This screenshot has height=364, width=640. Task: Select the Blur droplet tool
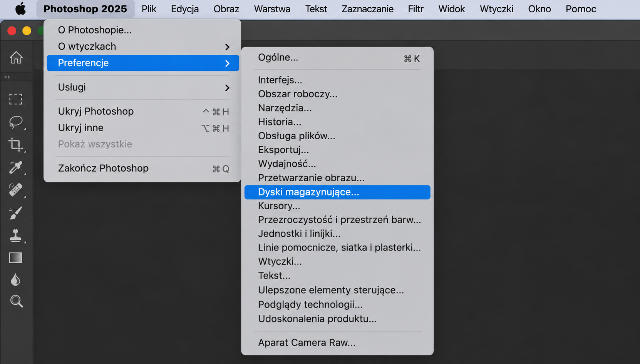(x=16, y=280)
